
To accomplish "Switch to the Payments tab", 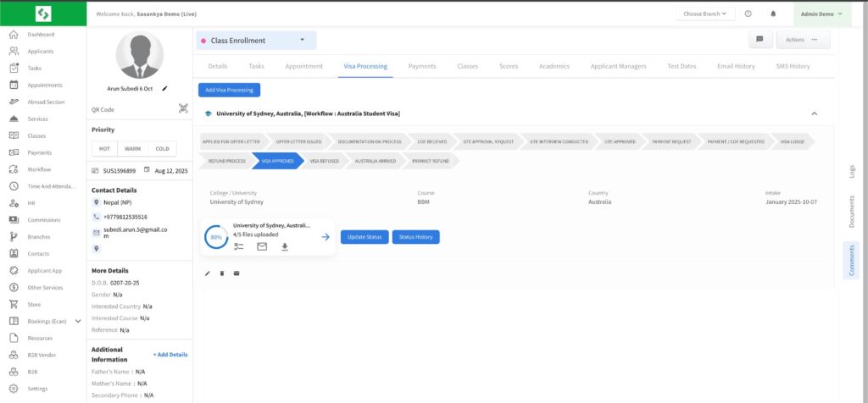I will [421, 66].
